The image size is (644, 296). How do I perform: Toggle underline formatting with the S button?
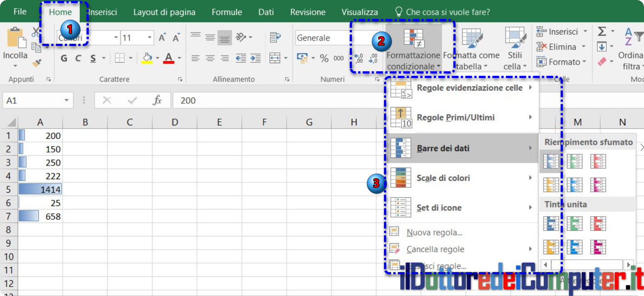[93, 58]
